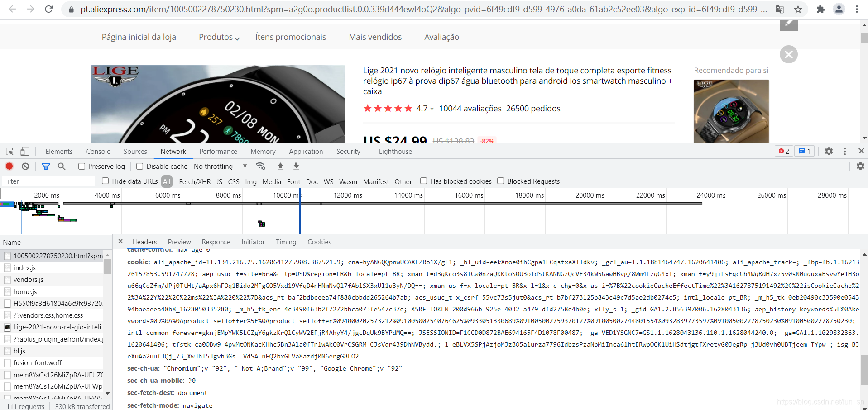
Task: Click the blue timeline marker line
Action: (x=300, y=211)
